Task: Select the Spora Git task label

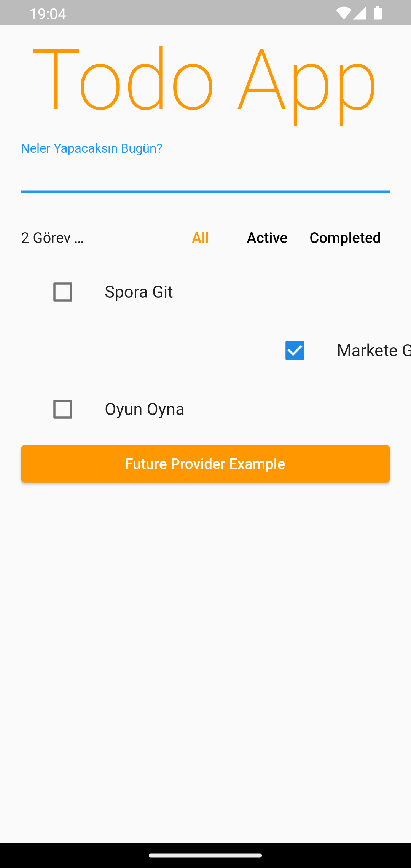Action: (x=139, y=292)
